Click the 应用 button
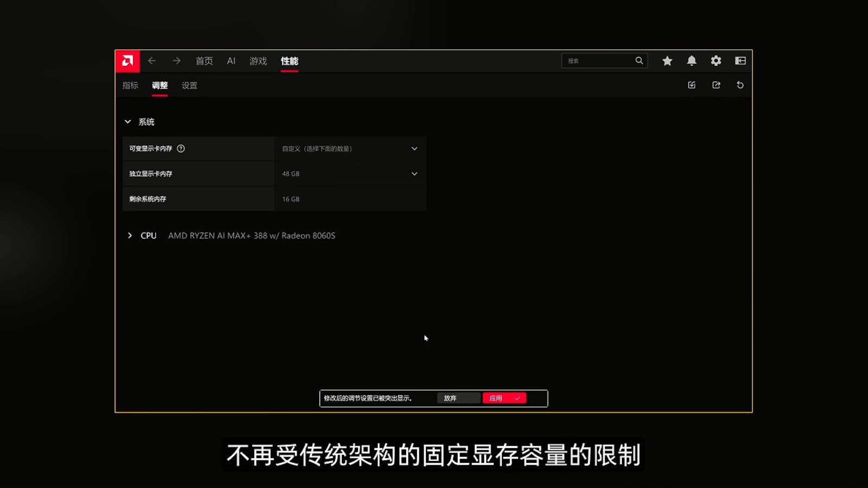 coord(505,398)
